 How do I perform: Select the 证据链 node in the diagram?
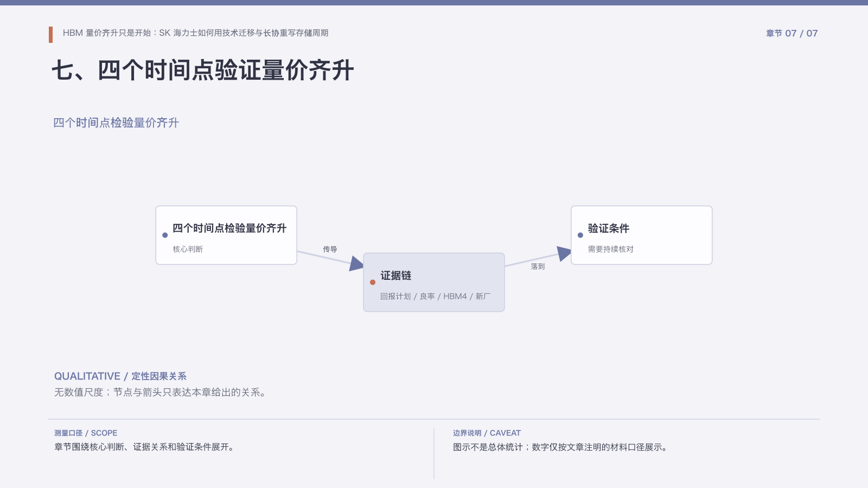[x=434, y=282]
